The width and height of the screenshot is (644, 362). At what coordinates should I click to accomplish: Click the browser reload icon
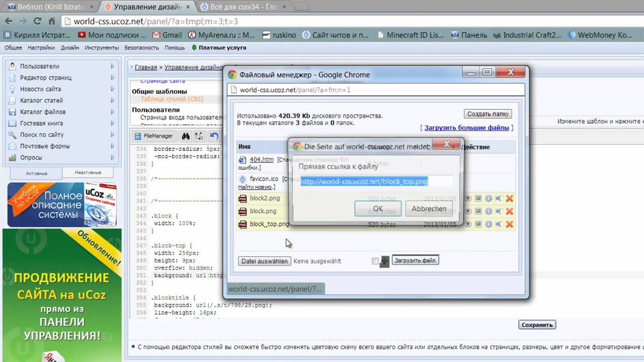(37, 21)
